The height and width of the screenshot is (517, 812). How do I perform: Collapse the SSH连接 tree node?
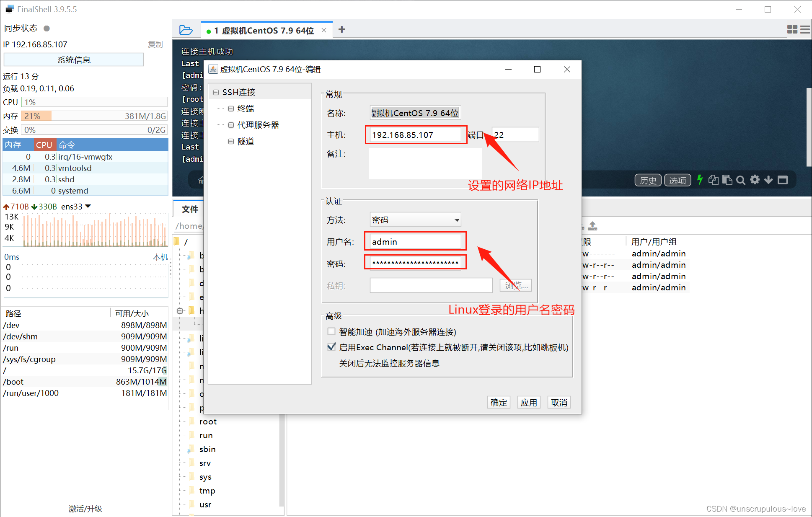tap(216, 92)
